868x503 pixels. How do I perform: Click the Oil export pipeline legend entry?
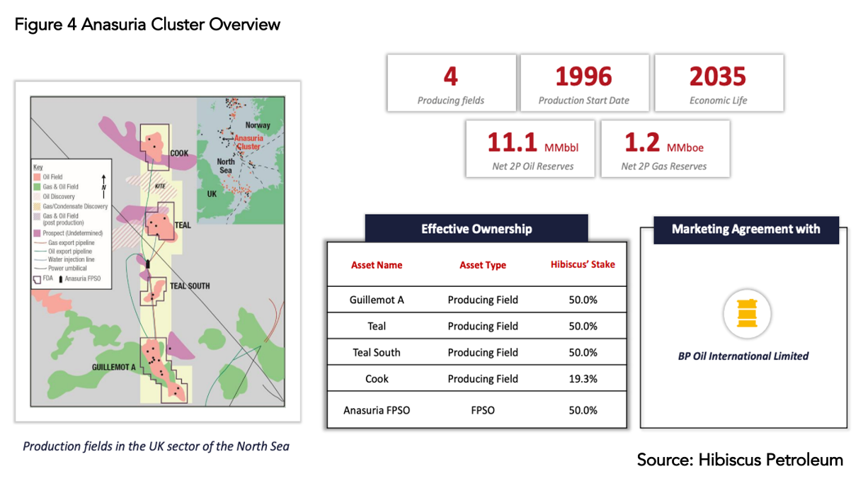(x=63, y=252)
